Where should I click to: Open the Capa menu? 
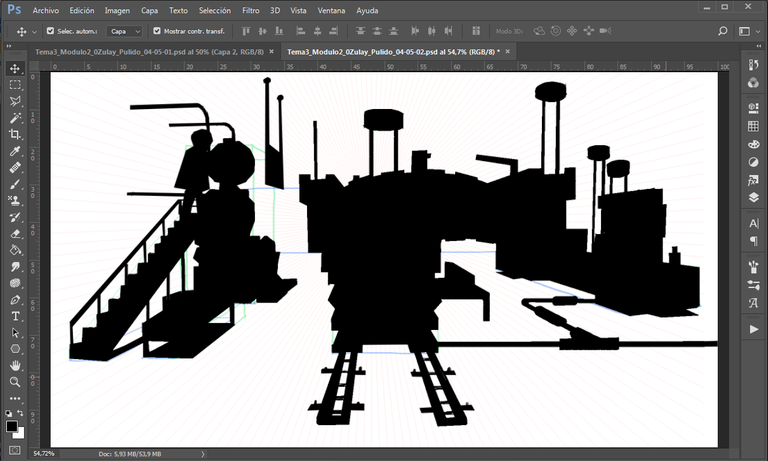pyautogui.click(x=149, y=10)
